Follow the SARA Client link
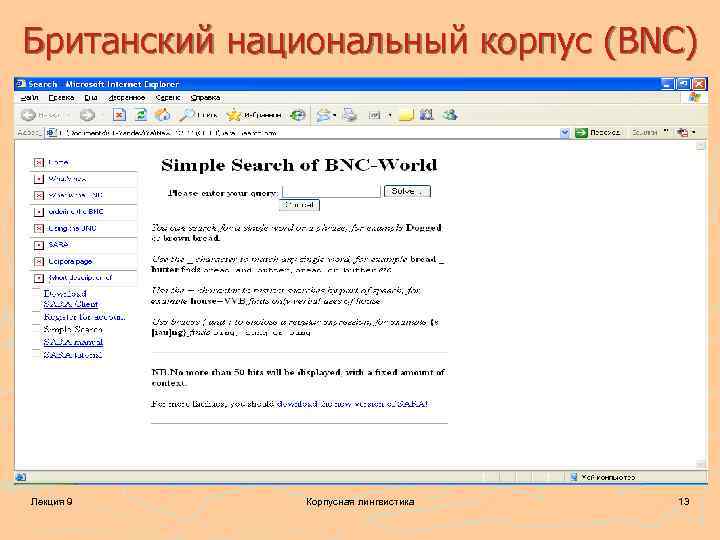The height and width of the screenshot is (540, 720). pos(70,304)
